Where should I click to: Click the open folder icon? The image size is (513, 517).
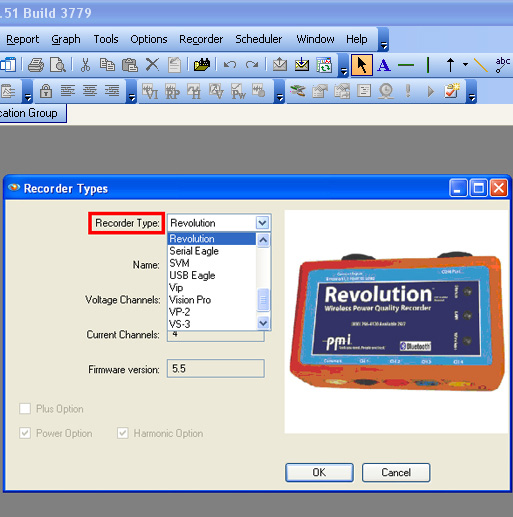tap(202, 64)
